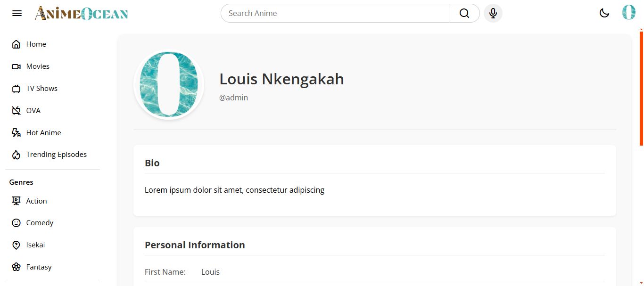Viewport: 644px width, 286px height.
Task: Open Hot Anime page
Action: point(43,133)
